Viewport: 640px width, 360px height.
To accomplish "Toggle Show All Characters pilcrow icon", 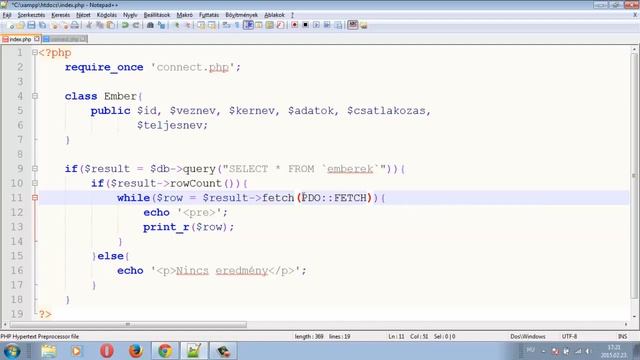I will [x=237, y=25].
